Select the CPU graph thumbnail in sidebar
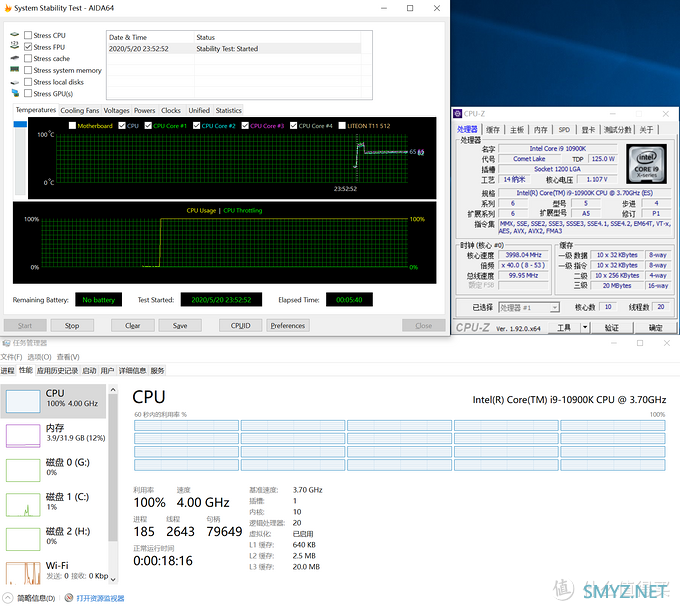This screenshot has height=611, width=680. click(23, 401)
